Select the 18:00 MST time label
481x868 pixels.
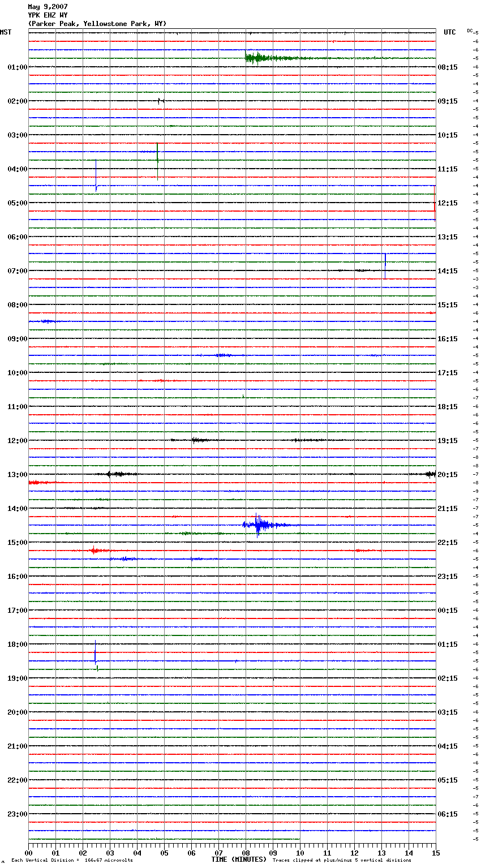[x=18, y=644]
